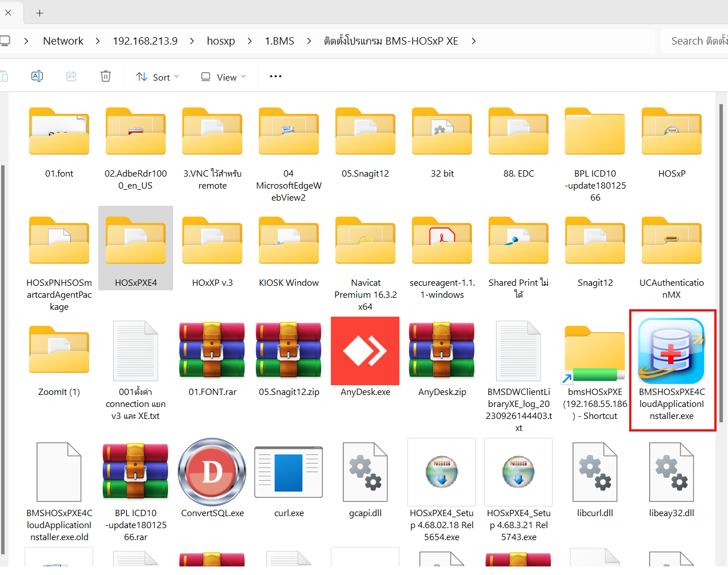The image size is (728, 575).
Task: Select the HOSxPNHSOSmartcardAgentPackage folder
Action: [x=59, y=263]
